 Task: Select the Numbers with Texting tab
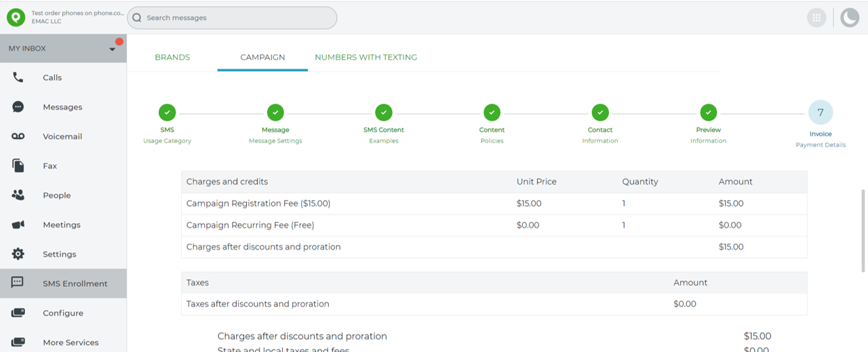[366, 58]
